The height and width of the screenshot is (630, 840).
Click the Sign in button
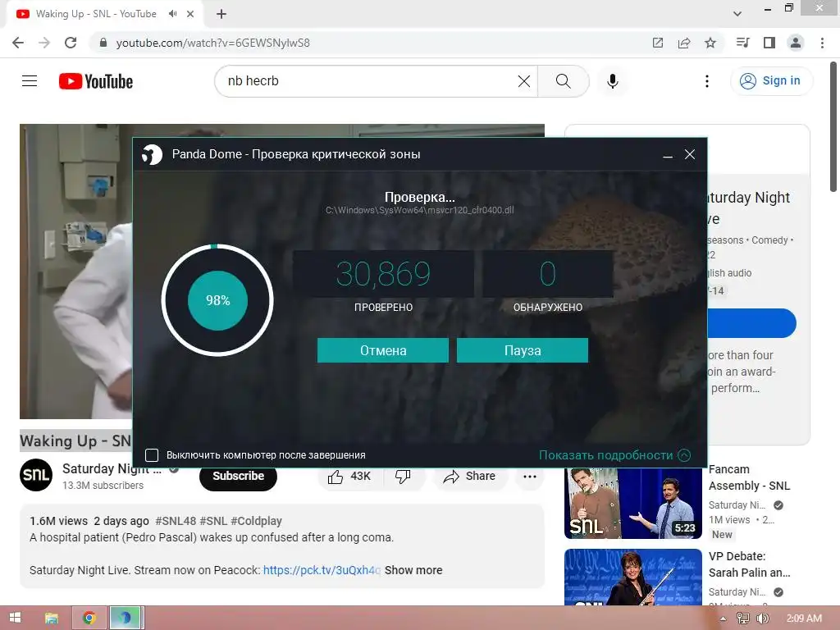[771, 81]
